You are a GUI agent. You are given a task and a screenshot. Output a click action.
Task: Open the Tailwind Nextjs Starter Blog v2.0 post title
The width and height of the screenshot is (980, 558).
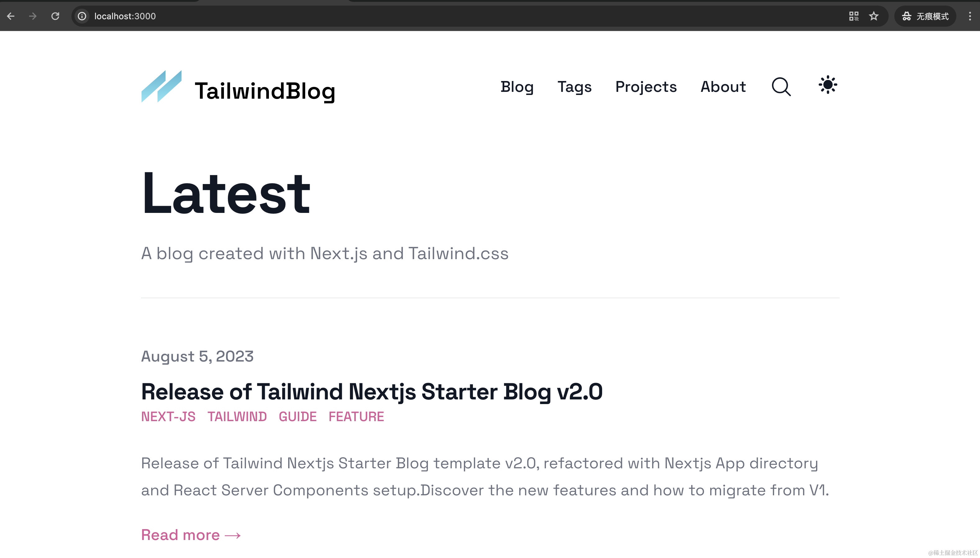point(371,392)
